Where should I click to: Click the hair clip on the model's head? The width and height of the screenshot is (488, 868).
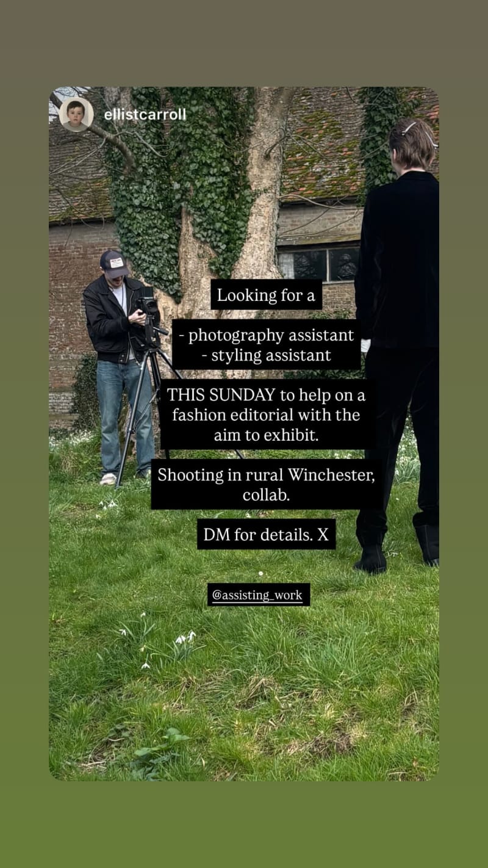tap(410, 128)
